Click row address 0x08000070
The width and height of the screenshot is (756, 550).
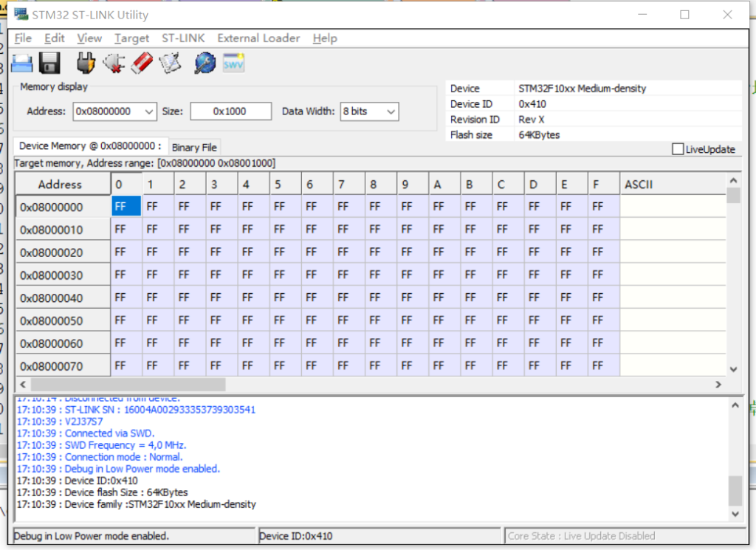(x=63, y=366)
